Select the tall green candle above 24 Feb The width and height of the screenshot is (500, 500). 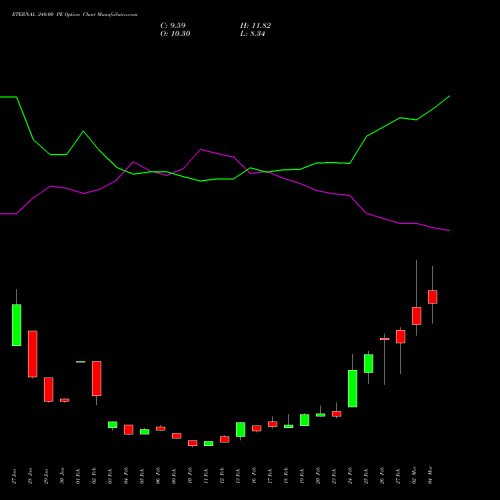coord(353,388)
